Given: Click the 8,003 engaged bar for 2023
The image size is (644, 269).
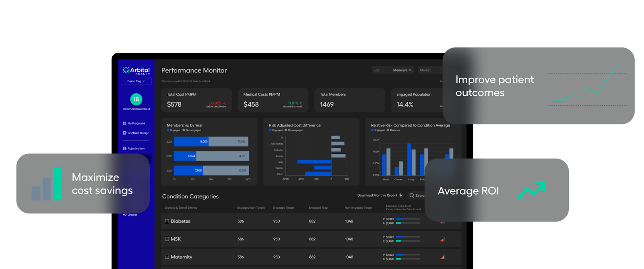Looking at the screenshot, I should pyautogui.click(x=191, y=142).
